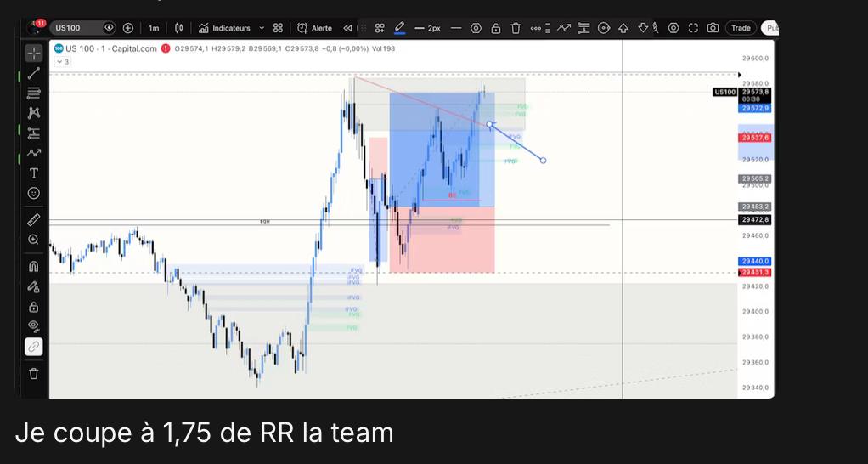The image size is (868, 464).
Task: Open the layout grid templates icon
Action: [279, 28]
